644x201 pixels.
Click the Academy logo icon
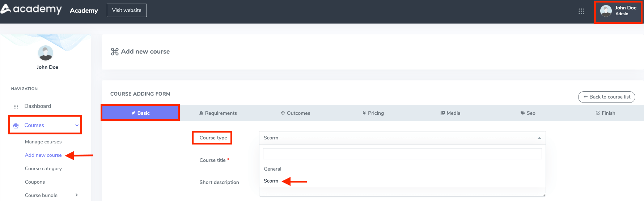coord(6,9)
